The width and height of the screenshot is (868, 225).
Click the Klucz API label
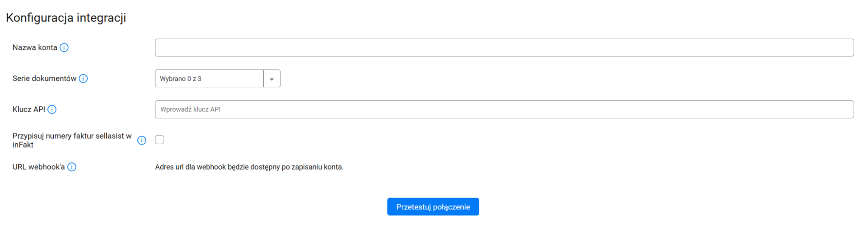tap(29, 109)
